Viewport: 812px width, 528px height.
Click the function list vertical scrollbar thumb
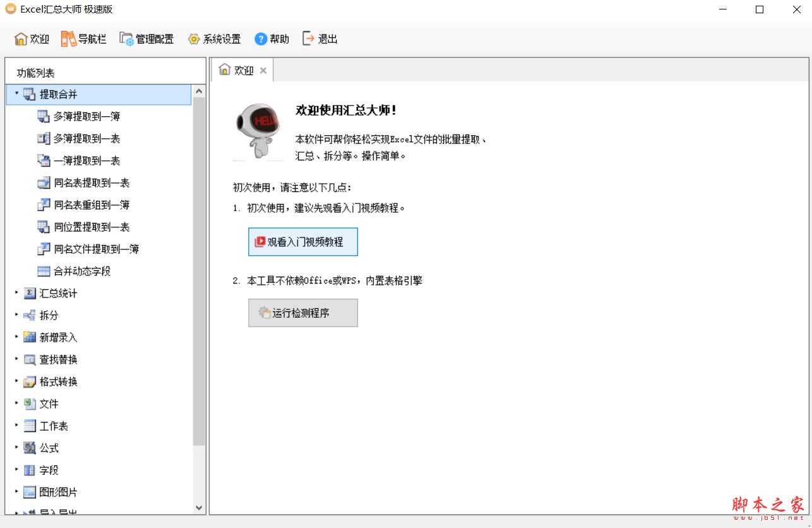point(200,272)
